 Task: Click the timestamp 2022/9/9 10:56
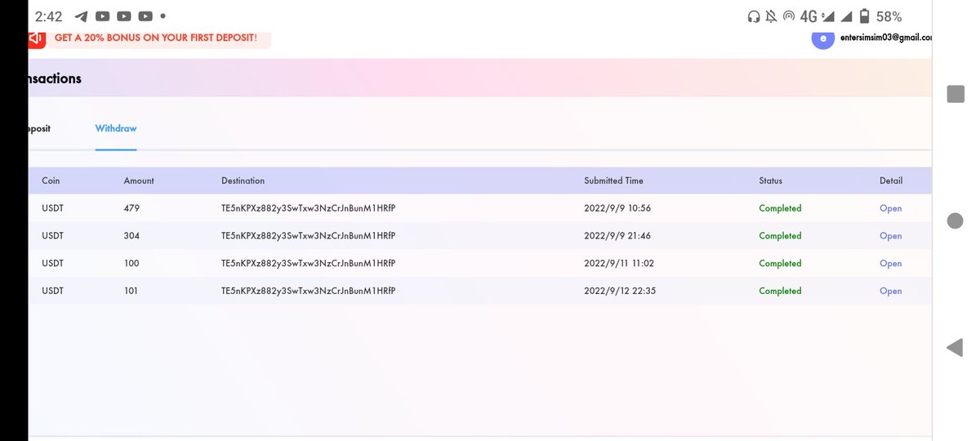617,208
